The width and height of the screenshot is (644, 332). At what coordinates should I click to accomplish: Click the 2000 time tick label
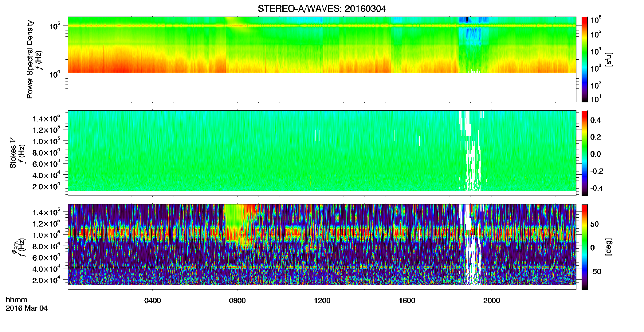(x=492, y=301)
